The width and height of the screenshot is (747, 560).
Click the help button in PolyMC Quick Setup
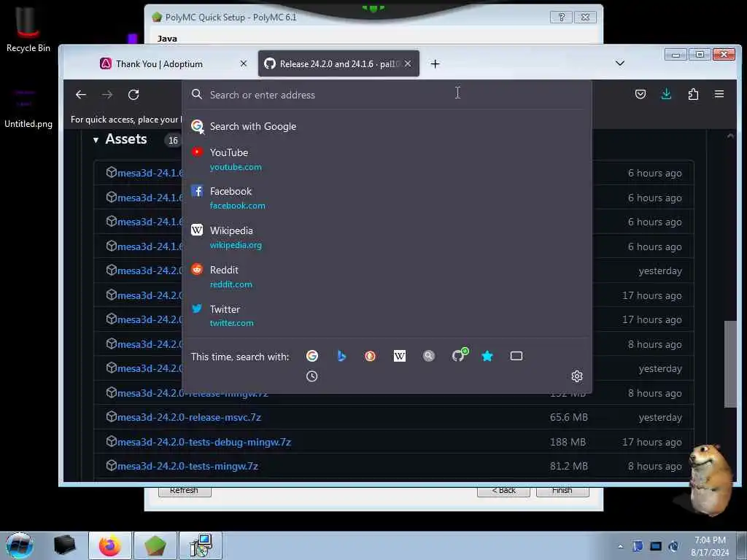pos(561,17)
